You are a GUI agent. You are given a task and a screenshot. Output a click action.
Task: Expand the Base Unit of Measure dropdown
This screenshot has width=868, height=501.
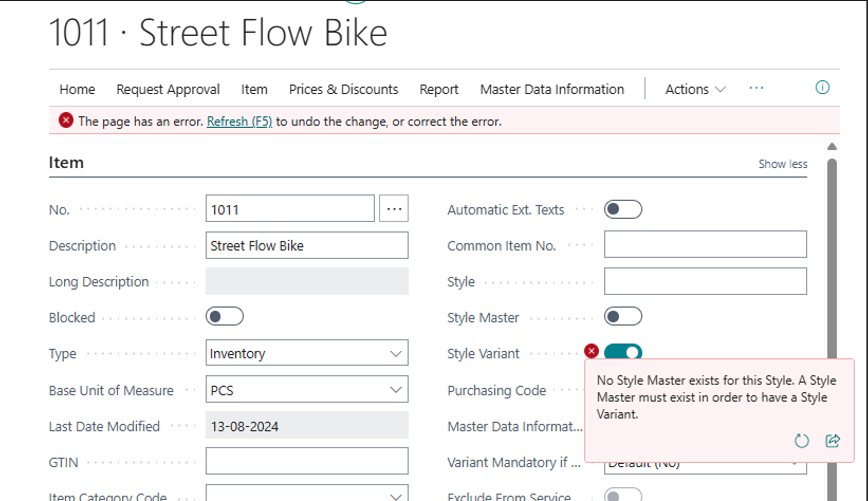tap(306, 390)
